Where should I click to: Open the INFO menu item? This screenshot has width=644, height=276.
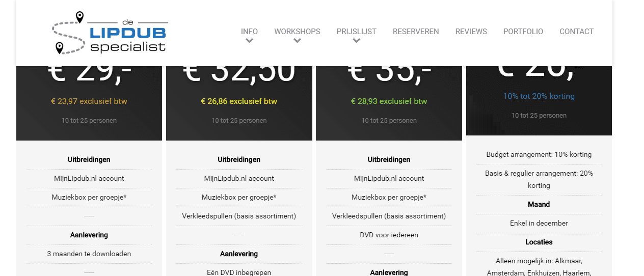click(249, 32)
